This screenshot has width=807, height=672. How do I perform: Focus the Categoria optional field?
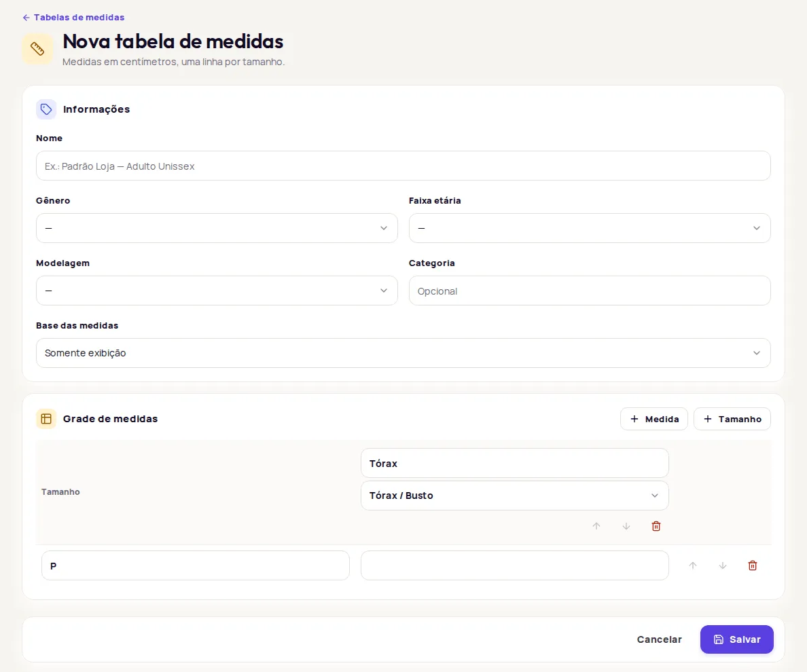[590, 291]
